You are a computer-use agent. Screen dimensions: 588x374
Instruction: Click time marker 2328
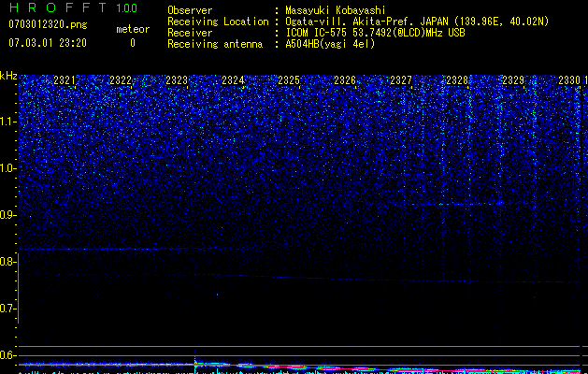(x=457, y=80)
